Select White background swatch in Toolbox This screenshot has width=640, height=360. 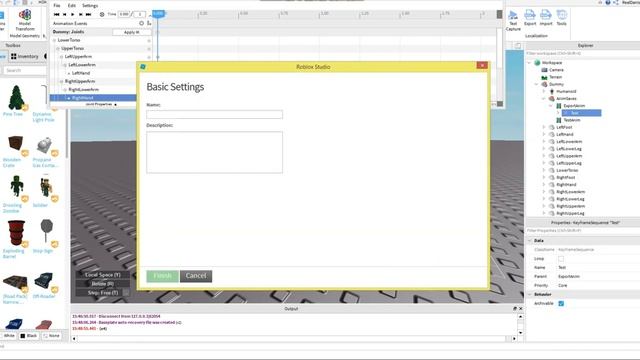tap(9, 336)
